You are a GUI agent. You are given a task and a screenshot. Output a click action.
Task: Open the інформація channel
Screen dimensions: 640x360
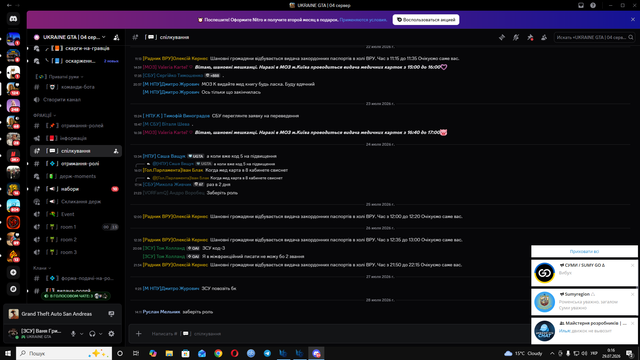tap(76, 138)
